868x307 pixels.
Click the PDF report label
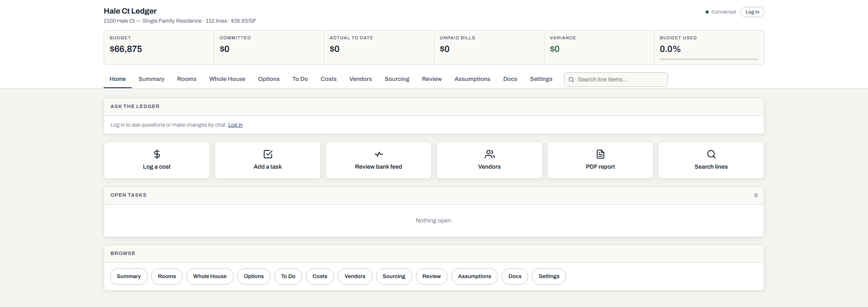pos(601,167)
